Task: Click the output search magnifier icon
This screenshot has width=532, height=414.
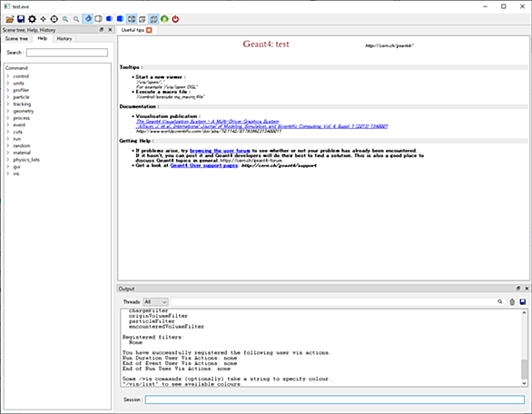Action: coord(499,301)
